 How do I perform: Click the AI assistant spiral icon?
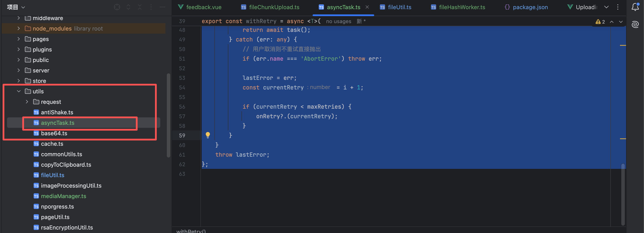(x=635, y=24)
